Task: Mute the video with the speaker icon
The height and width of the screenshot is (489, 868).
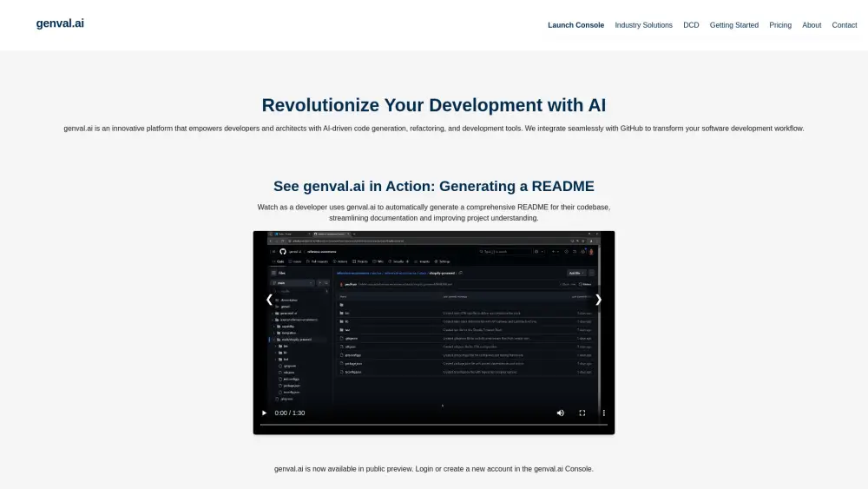Action: point(560,413)
